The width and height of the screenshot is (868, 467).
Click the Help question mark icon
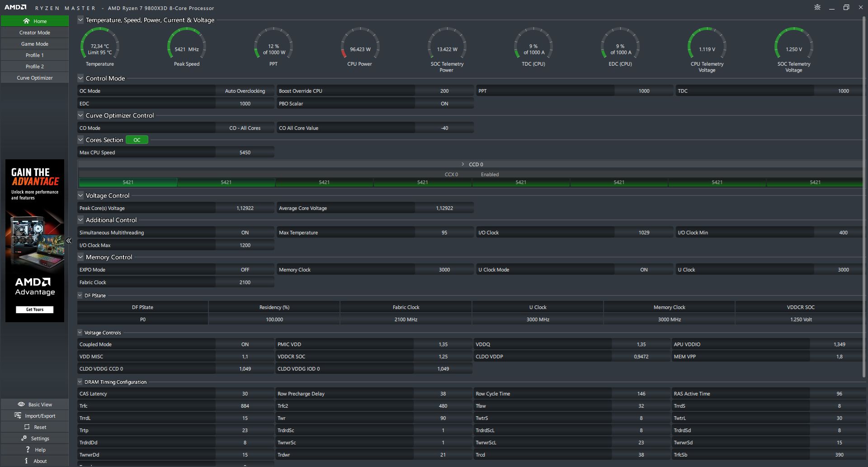click(x=28, y=449)
